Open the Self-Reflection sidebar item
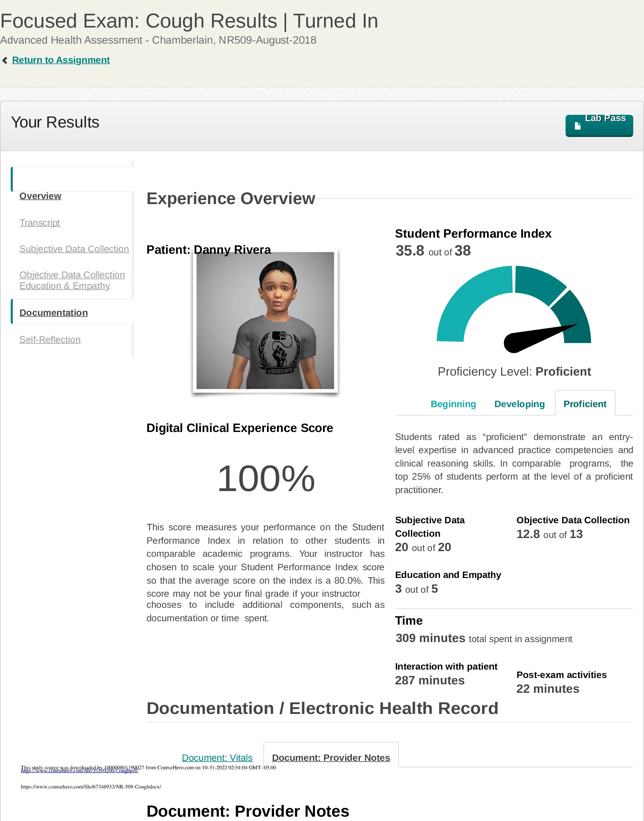644x821 pixels. [50, 340]
